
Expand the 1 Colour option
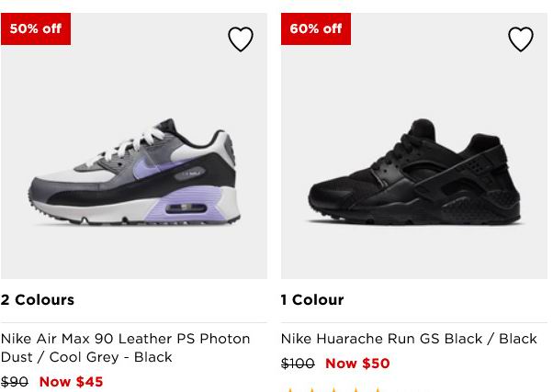(312, 300)
